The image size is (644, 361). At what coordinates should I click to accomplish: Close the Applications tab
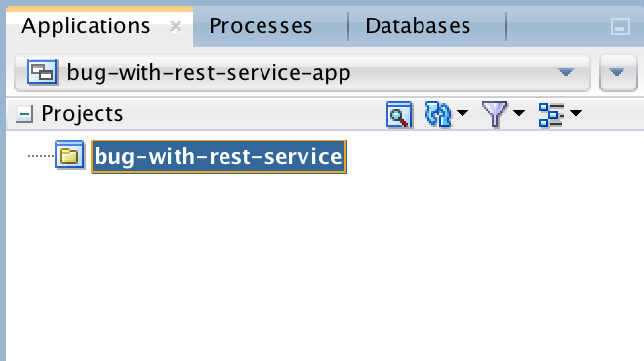coord(176,26)
